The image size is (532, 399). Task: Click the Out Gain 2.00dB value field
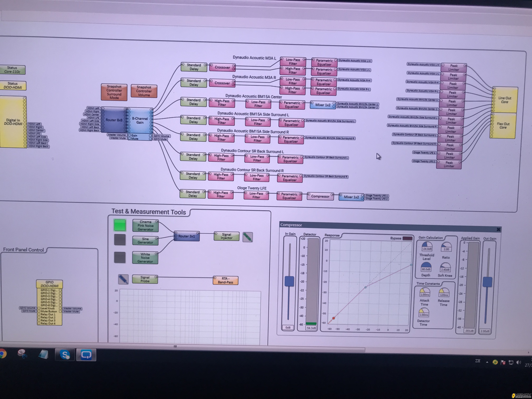click(x=485, y=331)
